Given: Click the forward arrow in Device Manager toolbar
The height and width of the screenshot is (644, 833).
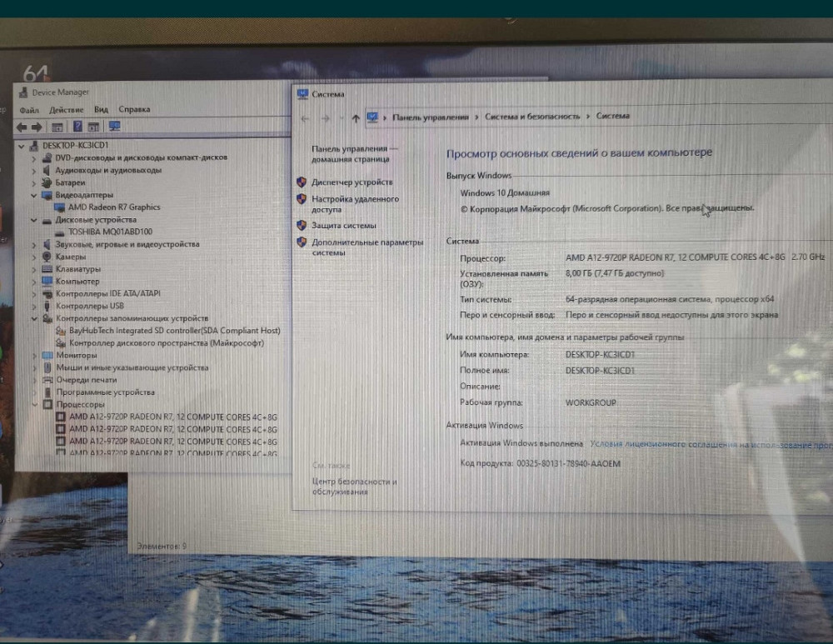Looking at the screenshot, I should [36, 127].
